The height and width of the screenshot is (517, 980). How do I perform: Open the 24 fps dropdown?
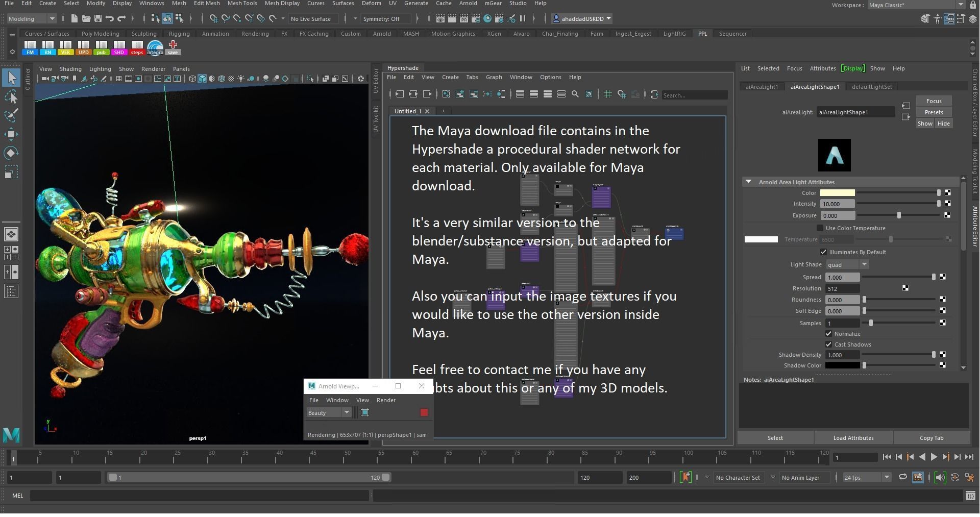[866, 478]
